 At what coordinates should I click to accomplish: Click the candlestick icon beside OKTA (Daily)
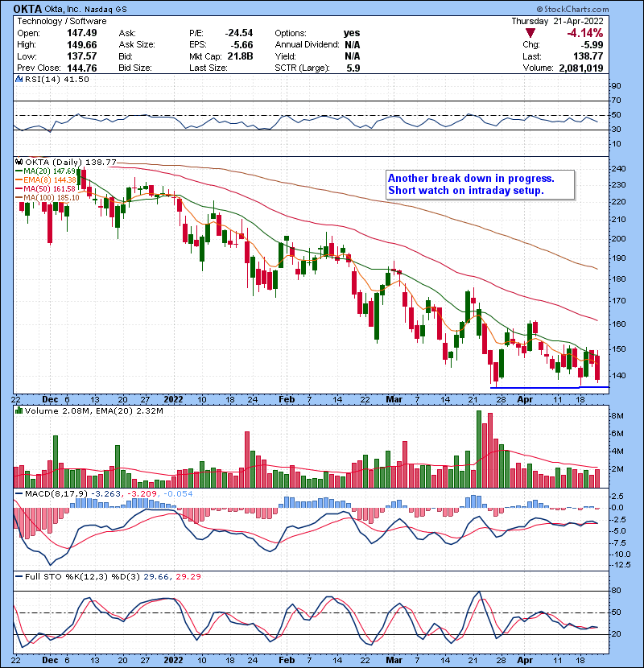(19, 162)
